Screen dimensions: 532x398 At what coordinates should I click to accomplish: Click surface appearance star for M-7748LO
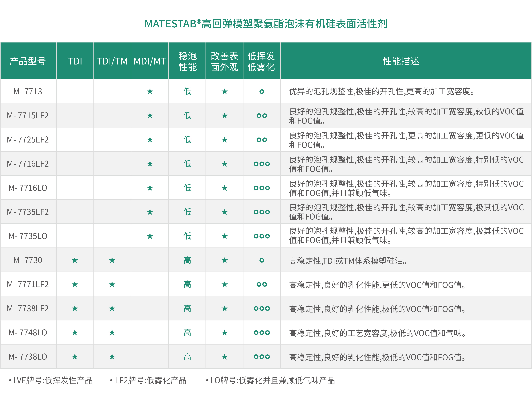225,333
